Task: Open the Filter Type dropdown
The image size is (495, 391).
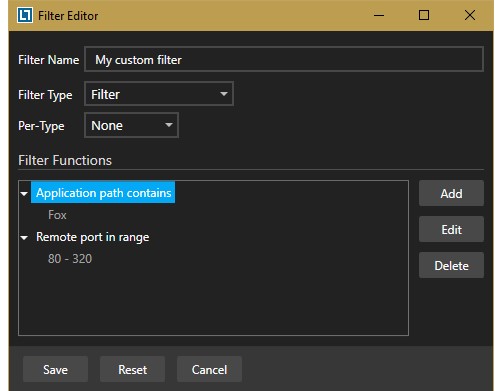Action: tap(159, 94)
